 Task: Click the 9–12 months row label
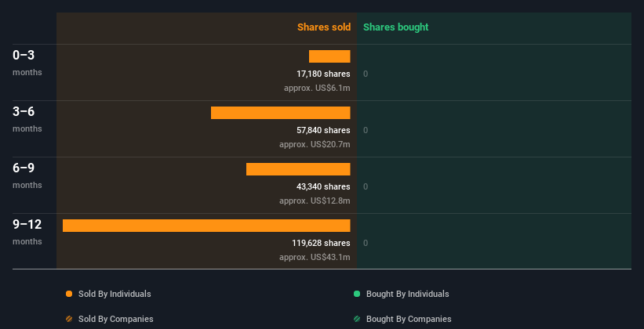click(x=27, y=232)
